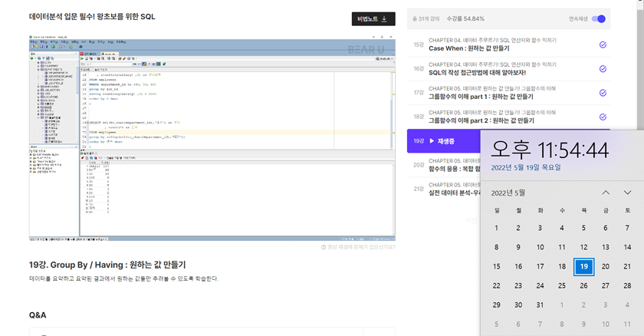Select day 29 in the May calendar

(x=497, y=305)
